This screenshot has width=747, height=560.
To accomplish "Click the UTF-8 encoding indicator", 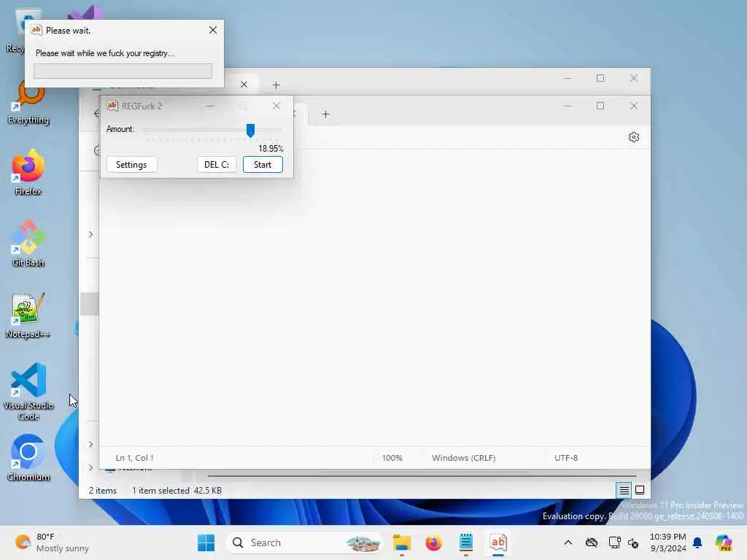I will (x=566, y=458).
